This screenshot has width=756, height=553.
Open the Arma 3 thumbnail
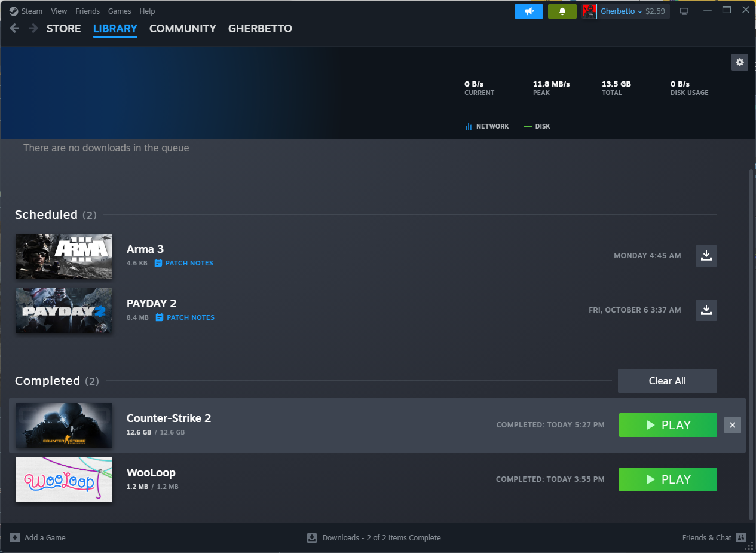click(x=64, y=256)
